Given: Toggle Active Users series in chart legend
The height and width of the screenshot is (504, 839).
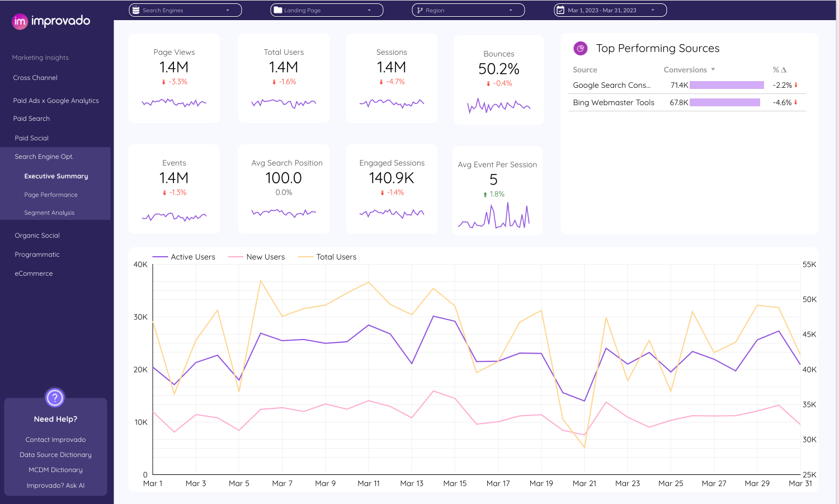Looking at the screenshot, I should pyautogui.click(x=184, y=257).
